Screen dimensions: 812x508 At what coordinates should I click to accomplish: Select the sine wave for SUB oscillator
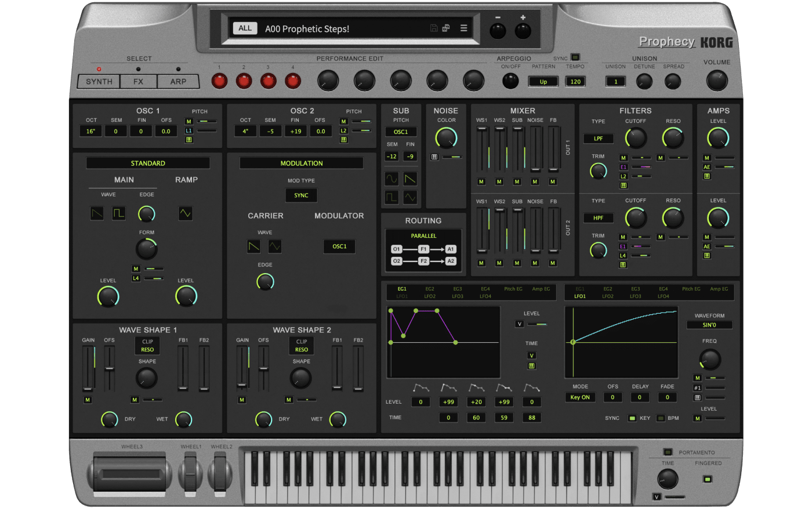(391, 179)
